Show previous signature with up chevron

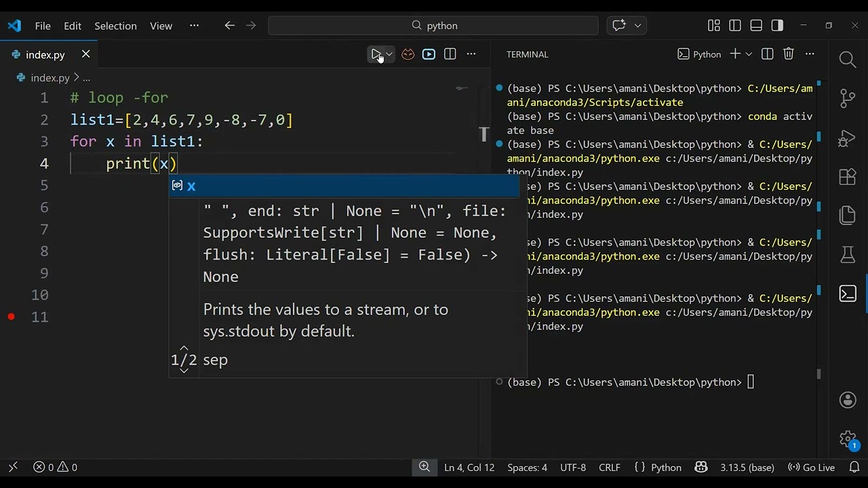(184, 348)
